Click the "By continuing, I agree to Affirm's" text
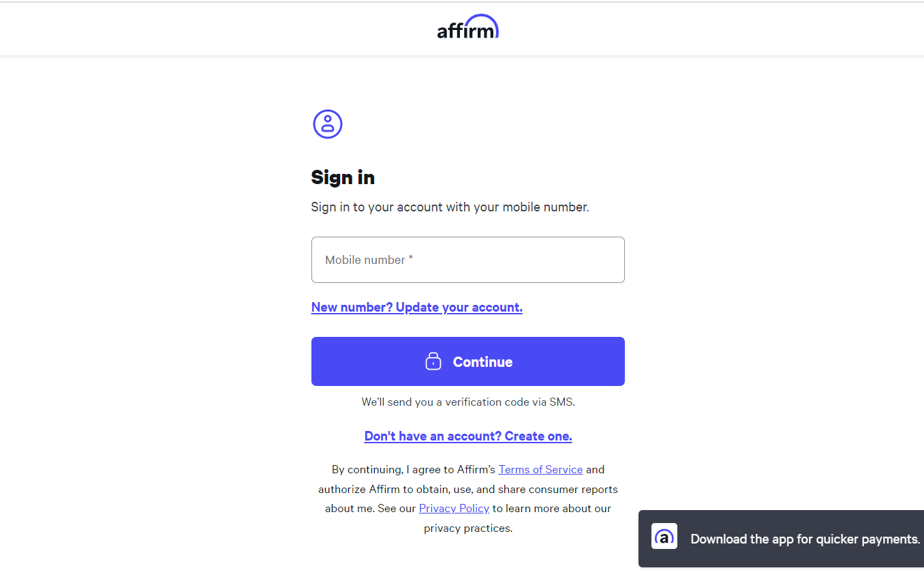The image size is (924, 581). [x=413, y=470]
